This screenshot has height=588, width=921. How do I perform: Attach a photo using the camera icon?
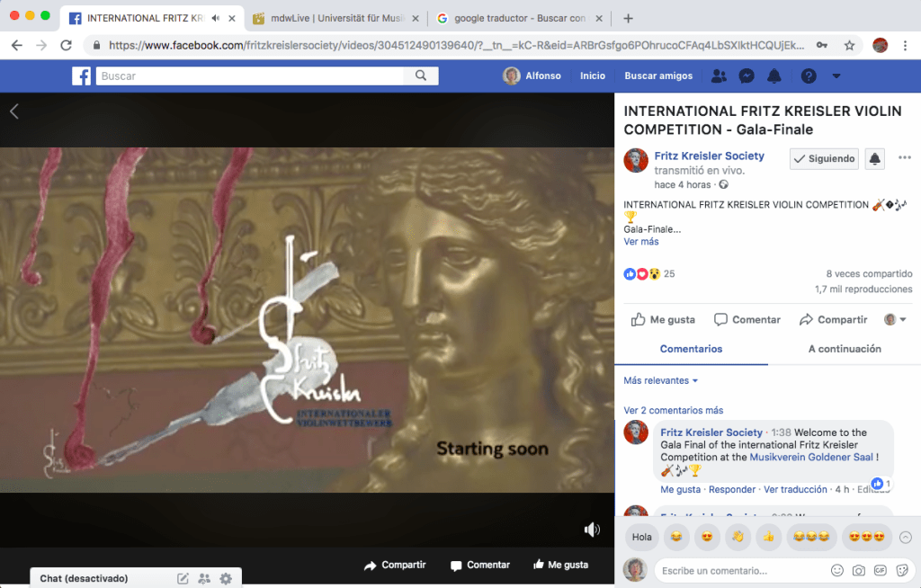tap(859, 570)
